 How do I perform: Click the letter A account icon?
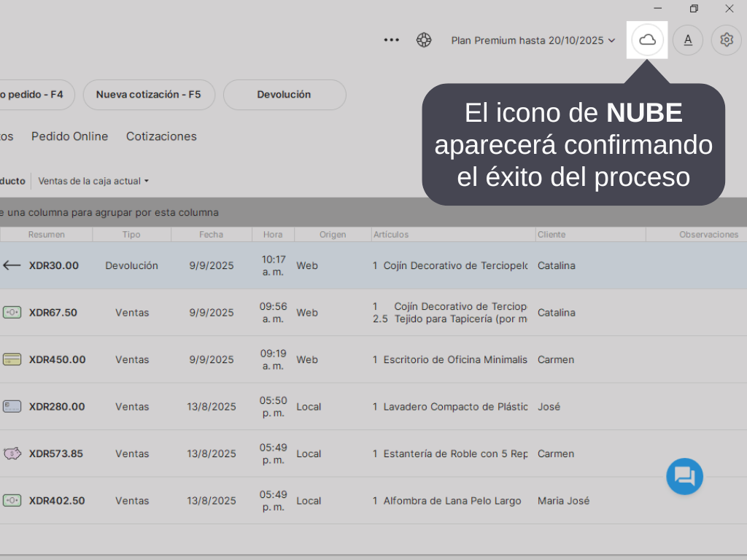[688, 40]
